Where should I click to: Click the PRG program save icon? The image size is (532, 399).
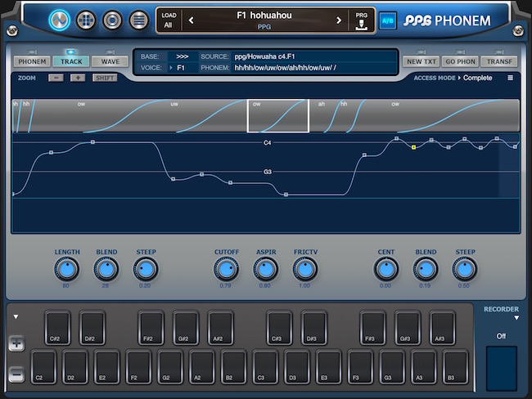coord(361,20)
